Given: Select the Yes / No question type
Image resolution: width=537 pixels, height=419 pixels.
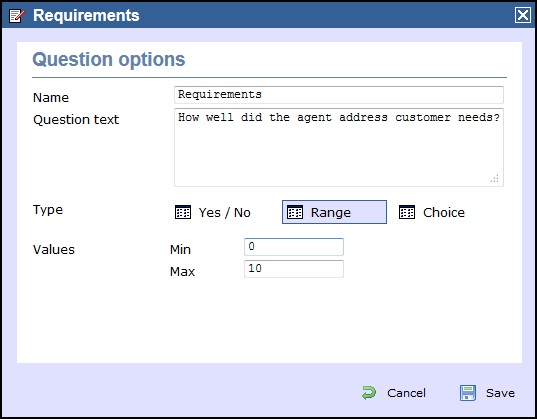Looking at the screenshot, I should coord(213,212).
